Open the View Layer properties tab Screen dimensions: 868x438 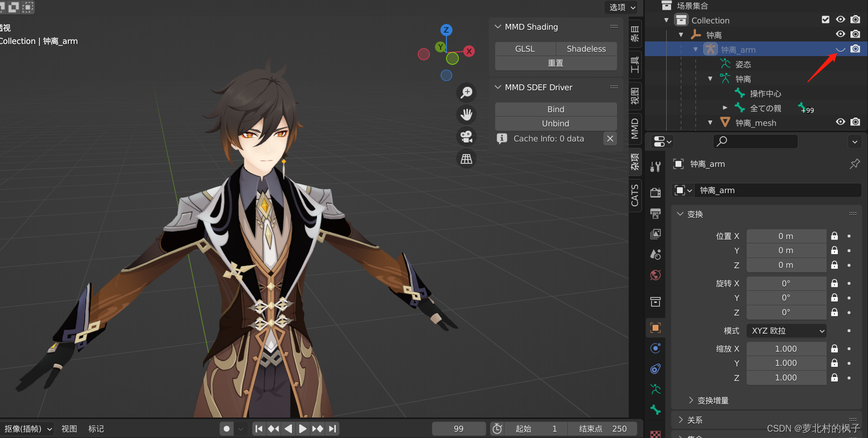(656, 234)
